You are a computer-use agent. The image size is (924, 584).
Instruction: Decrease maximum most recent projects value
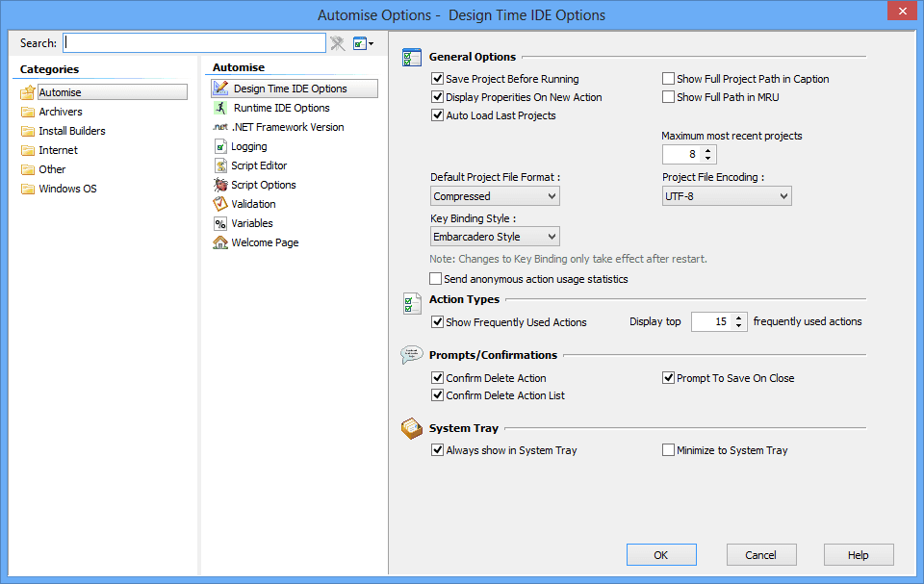(707, 159)
